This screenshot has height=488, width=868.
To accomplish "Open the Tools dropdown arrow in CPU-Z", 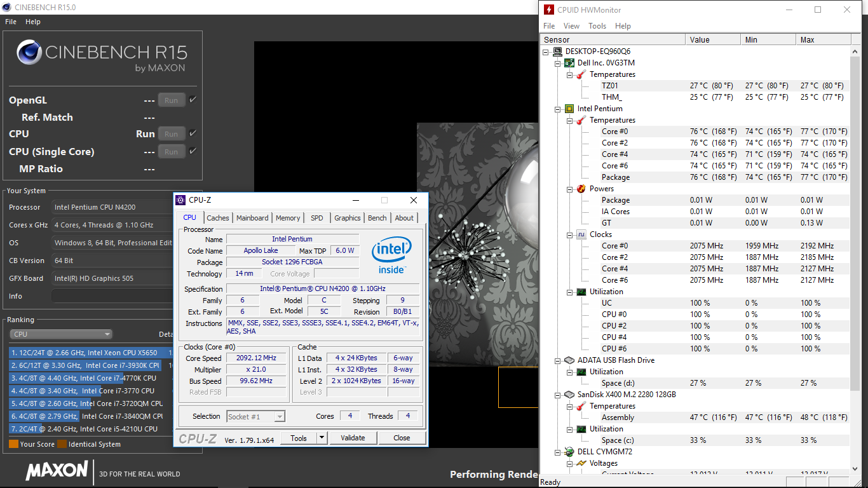I will pyautogui.click(x=322, y=438).
